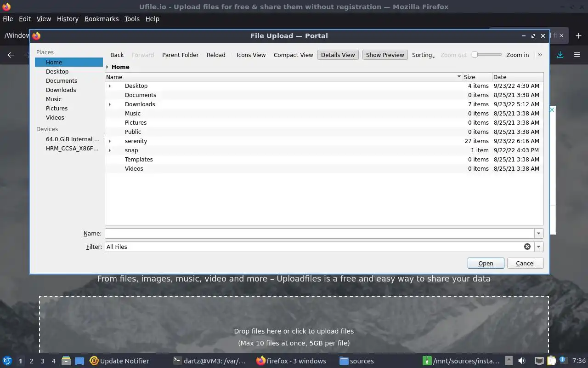Screen dimensions: 588x368
Task: Switch to Compact View
Action: coord(293,55)
